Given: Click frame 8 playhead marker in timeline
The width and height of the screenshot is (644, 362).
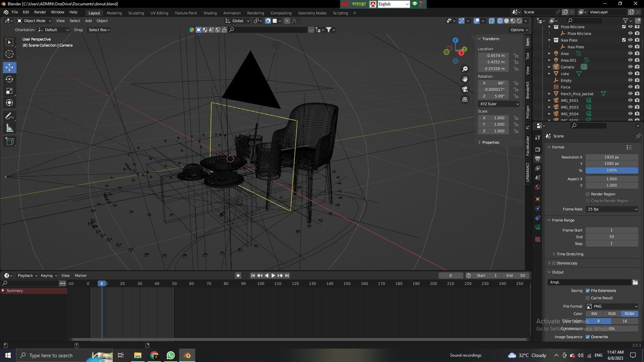Looking at the screenshot, I should [x=102, y=284].
